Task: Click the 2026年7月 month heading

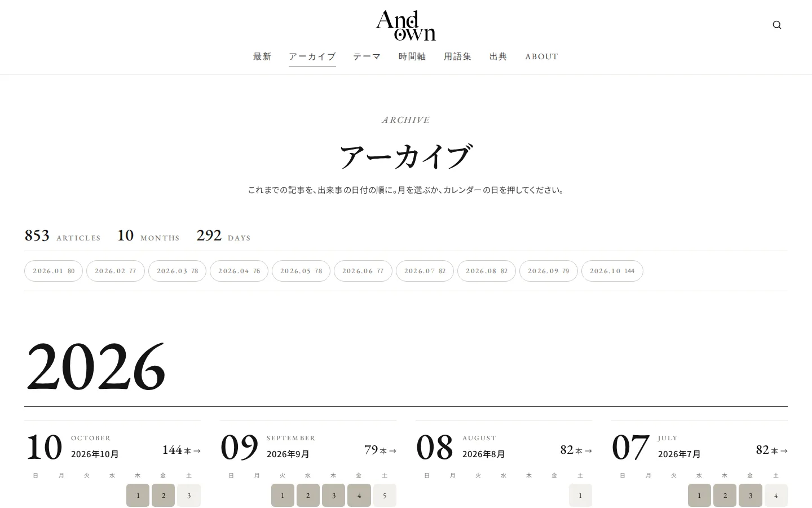Action: pyautogui.click(x=679, y=454)
